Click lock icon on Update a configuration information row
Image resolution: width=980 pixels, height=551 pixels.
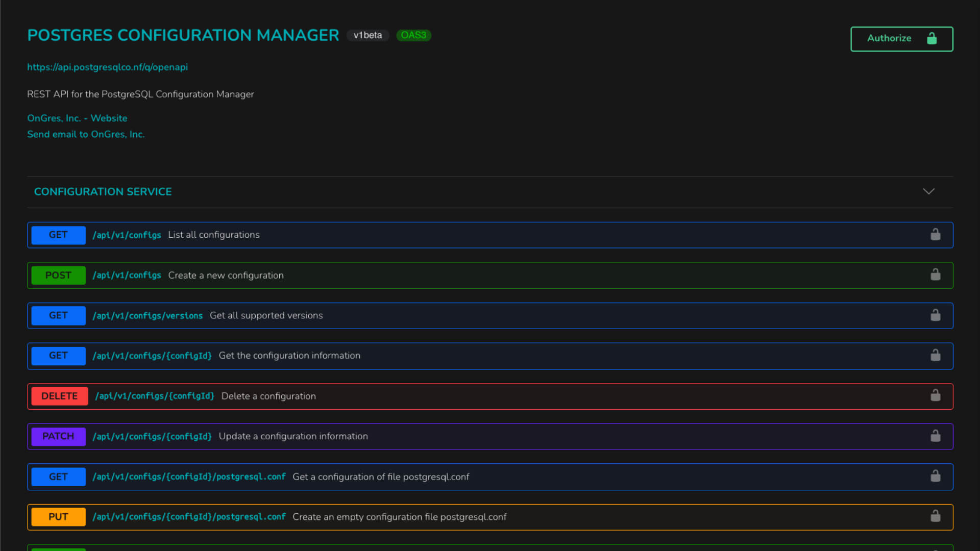tap(935, 436)
